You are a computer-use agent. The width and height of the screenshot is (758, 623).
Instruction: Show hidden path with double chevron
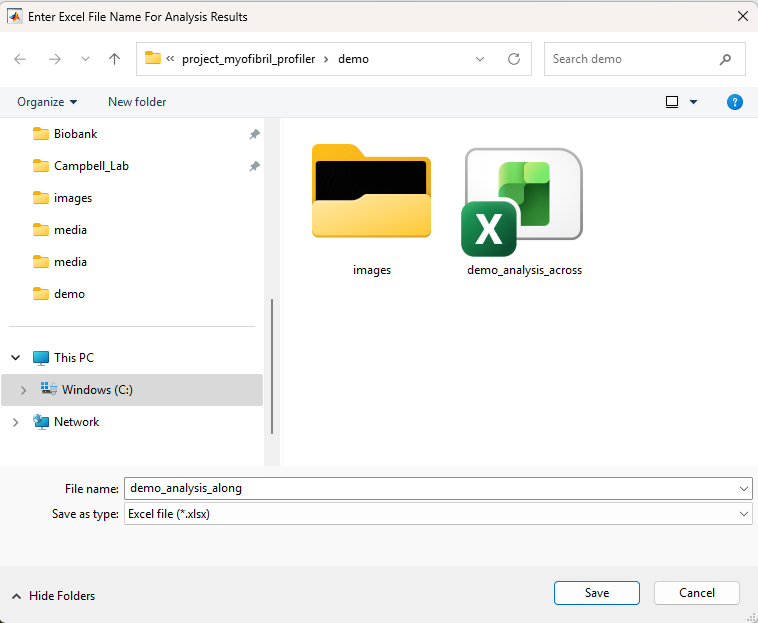coord(170,59)
